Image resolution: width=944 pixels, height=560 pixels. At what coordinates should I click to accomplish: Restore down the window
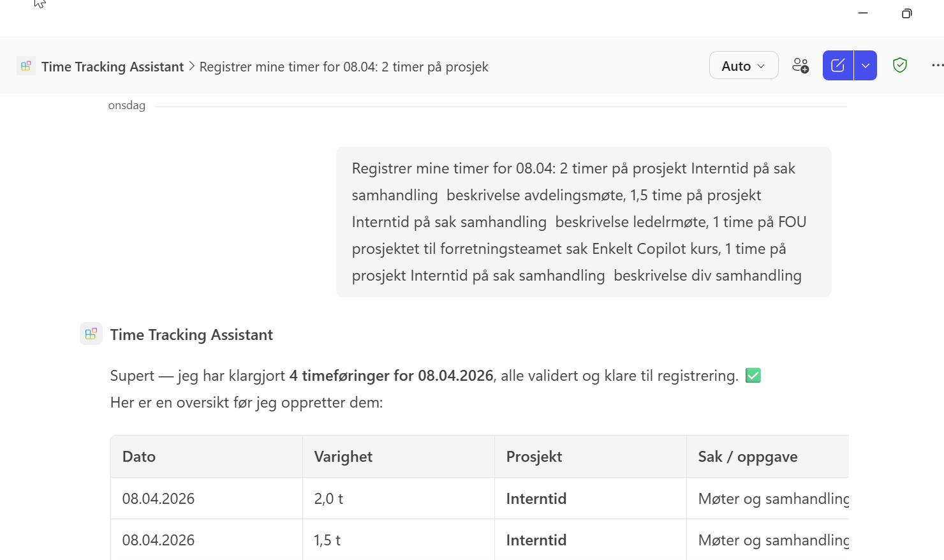click(906, 13)
